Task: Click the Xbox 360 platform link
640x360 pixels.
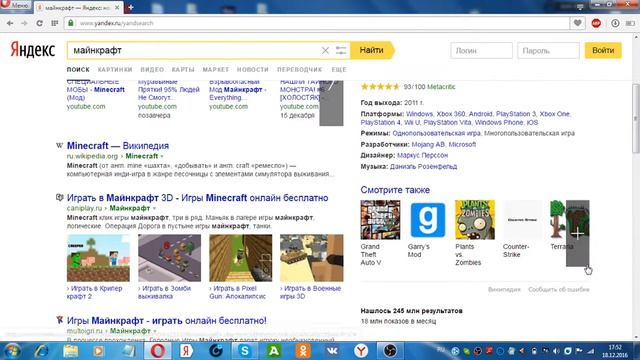Action: (451, 114)
